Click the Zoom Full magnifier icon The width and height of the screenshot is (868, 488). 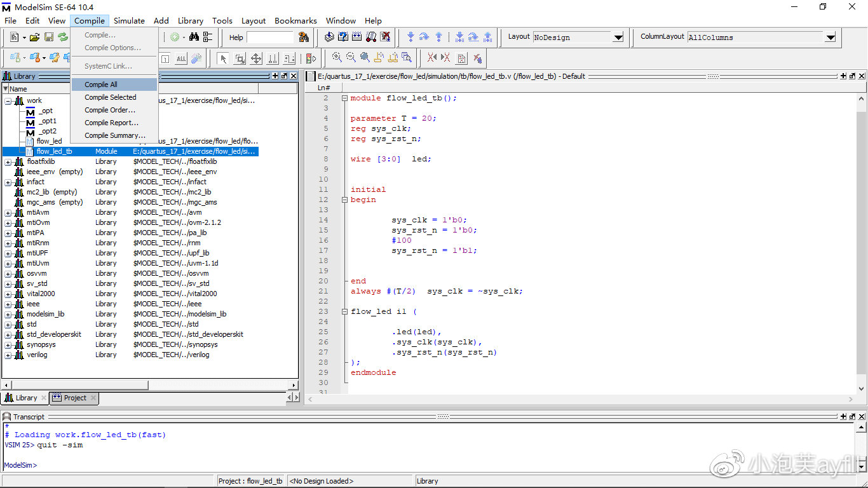pos(365,57)
